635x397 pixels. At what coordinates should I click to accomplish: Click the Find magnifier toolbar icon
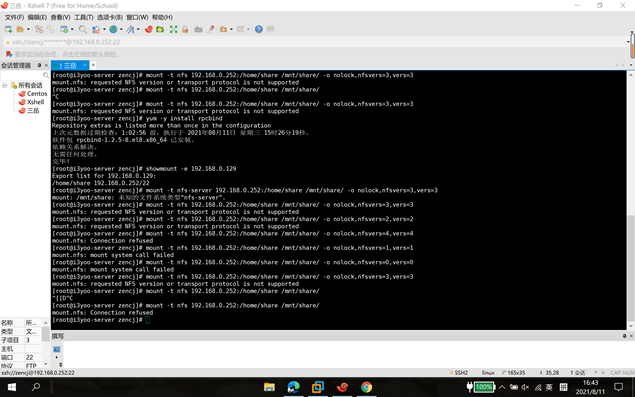(x=83, y=29)
